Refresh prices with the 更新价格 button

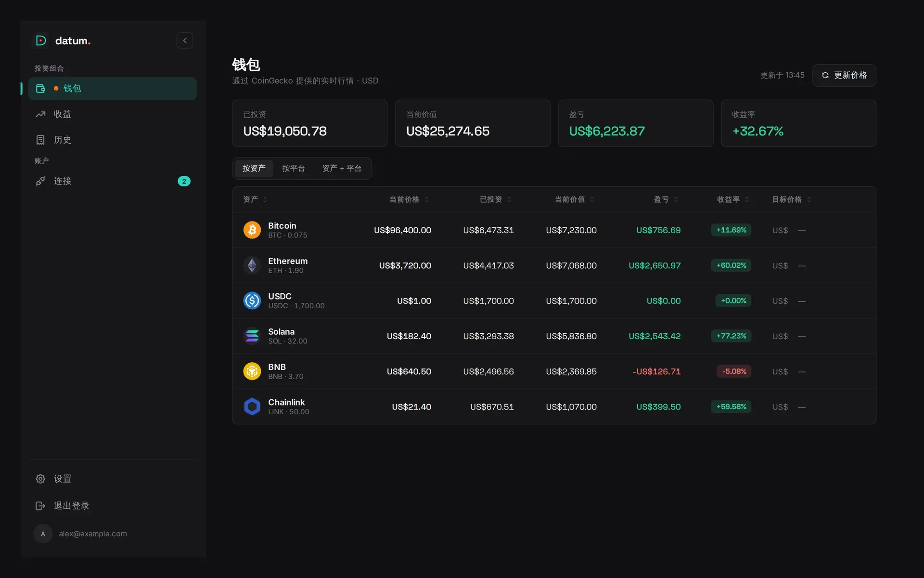point(844,75)
